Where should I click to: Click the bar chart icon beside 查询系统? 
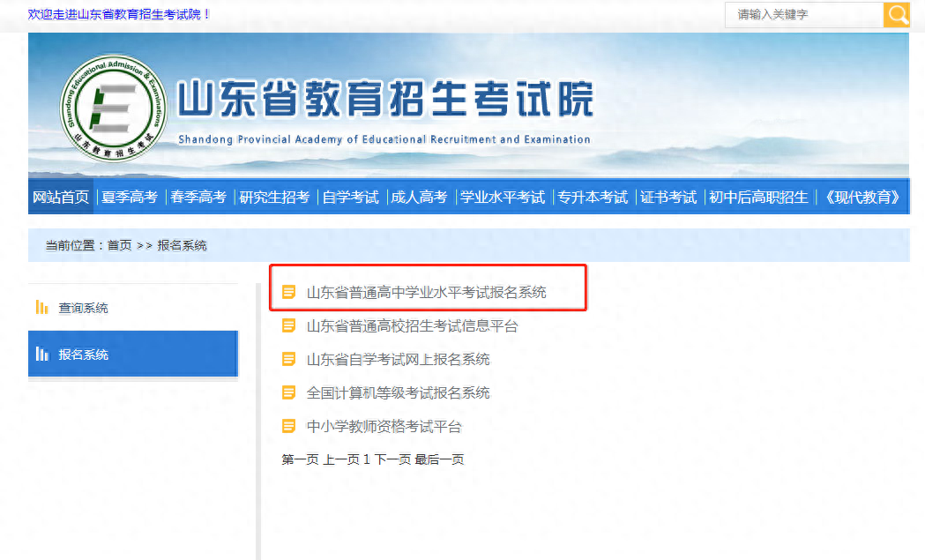(x=41, y=308)
